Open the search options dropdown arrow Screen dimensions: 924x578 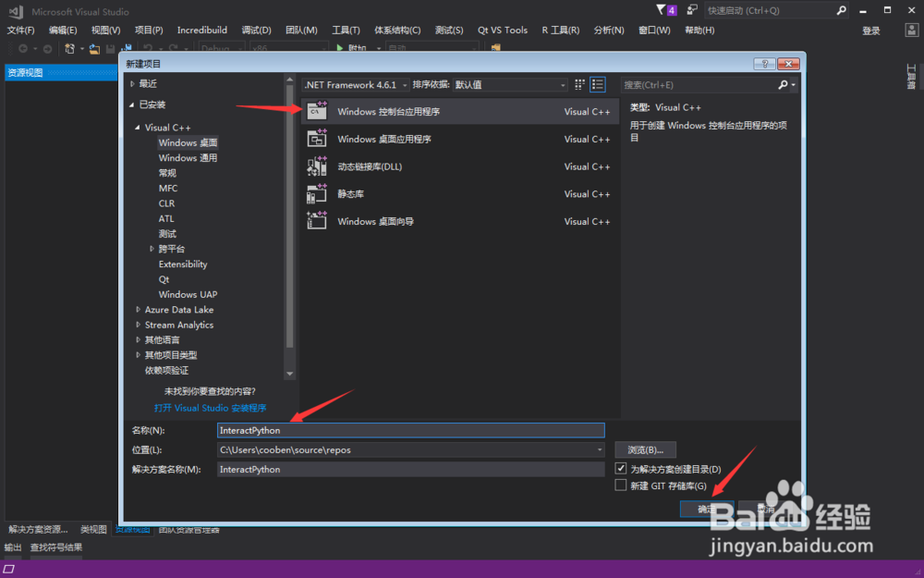[x=793, y=85]
